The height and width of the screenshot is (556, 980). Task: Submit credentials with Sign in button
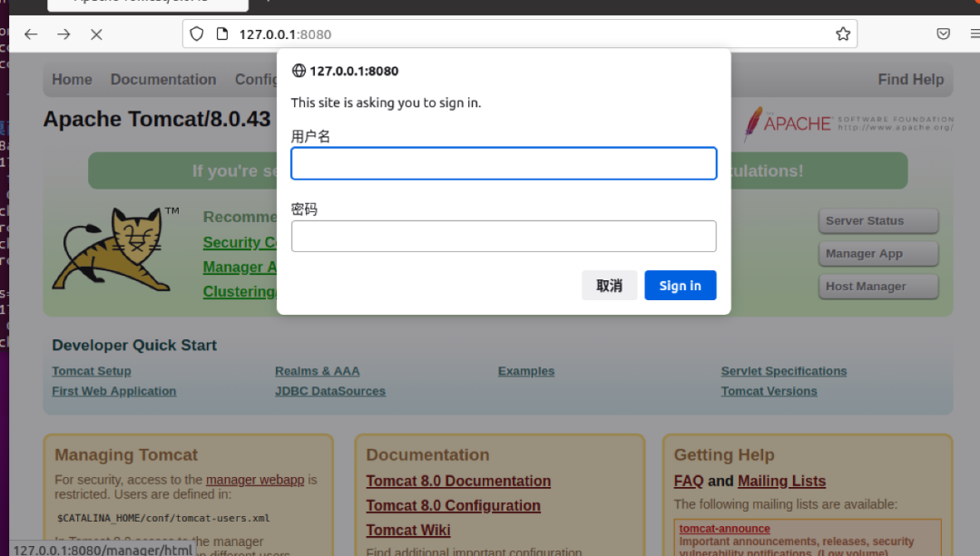[x=680, y=286]
